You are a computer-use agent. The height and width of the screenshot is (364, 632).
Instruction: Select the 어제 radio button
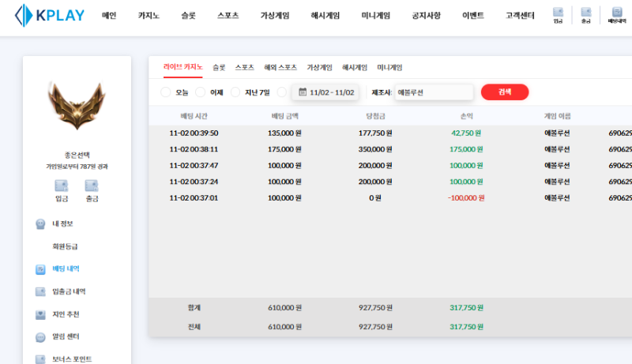point(201,92)
